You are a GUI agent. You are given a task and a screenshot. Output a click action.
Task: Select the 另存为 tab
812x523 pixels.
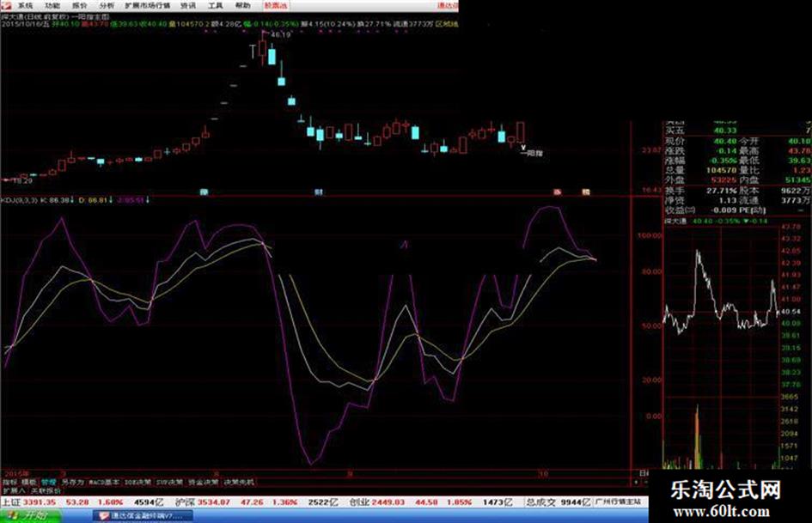(x=72, y=482)
